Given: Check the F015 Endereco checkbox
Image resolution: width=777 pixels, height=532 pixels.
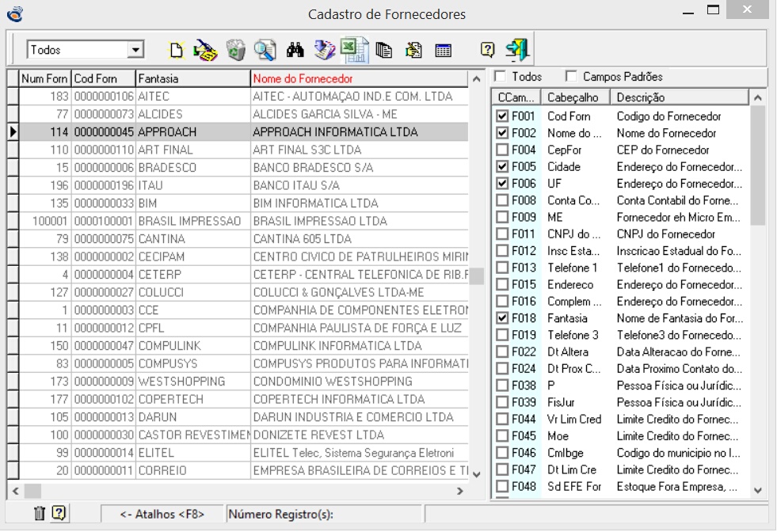Looking at the screenshot, I should [x=502, y=284].
